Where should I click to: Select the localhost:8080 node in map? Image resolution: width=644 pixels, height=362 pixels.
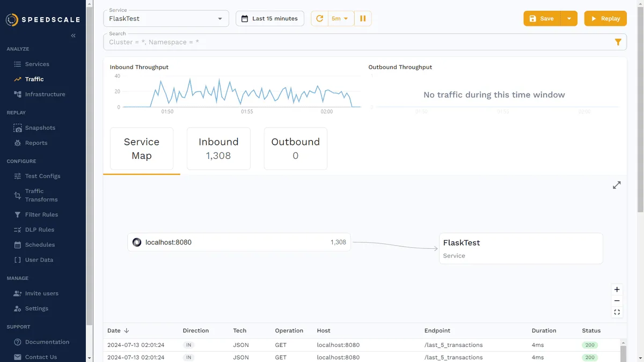coord(239,242)
